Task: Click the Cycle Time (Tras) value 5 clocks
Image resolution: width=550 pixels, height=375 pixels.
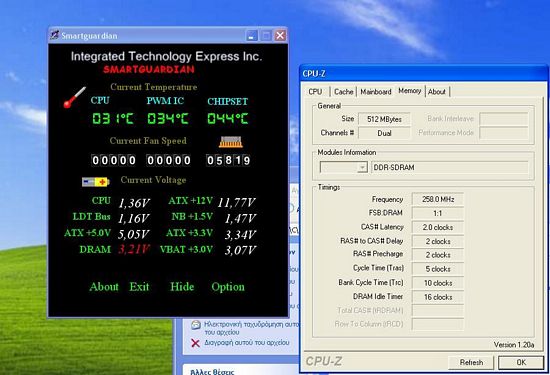Action: click(x=438, y=269)
